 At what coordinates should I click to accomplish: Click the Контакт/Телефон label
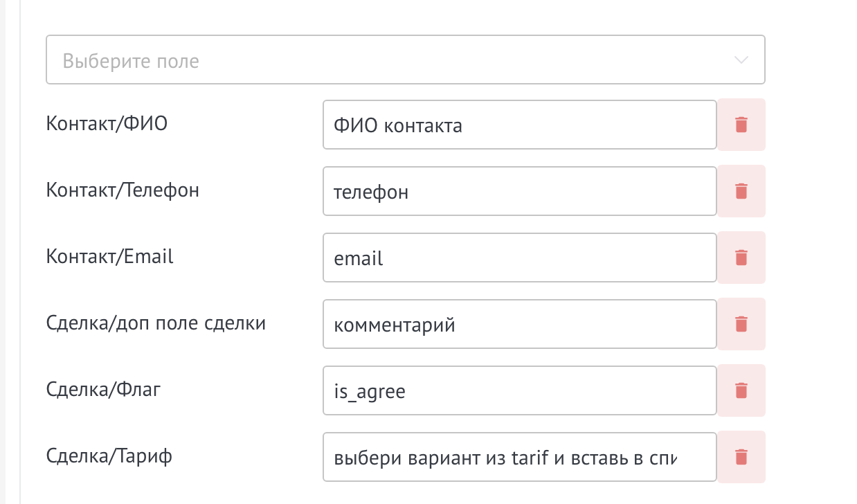coord(123,190)
